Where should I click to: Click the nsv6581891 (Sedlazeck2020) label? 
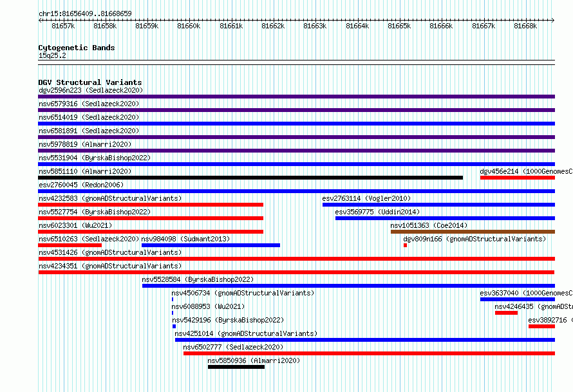click(x=89, y=131)
